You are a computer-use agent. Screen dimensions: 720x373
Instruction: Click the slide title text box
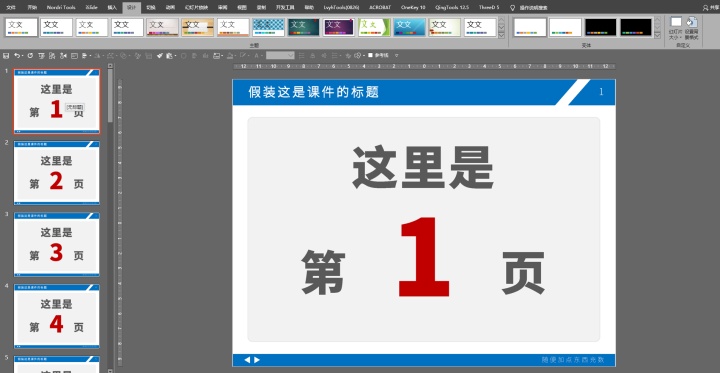point(314,92)
